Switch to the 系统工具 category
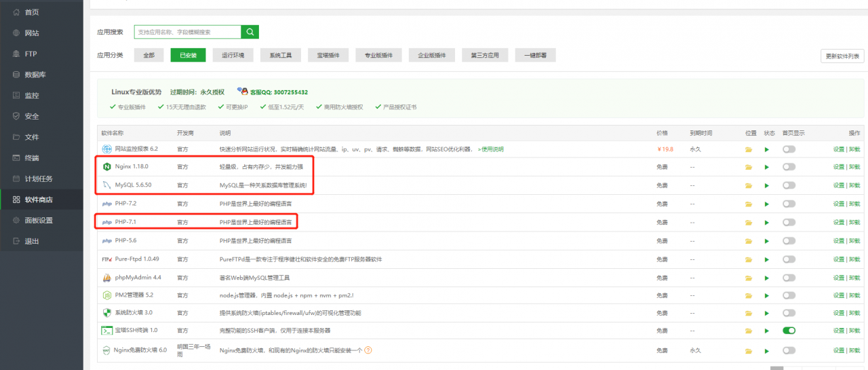This screenshot has height=370, width=868. click(x=281, y=55)
